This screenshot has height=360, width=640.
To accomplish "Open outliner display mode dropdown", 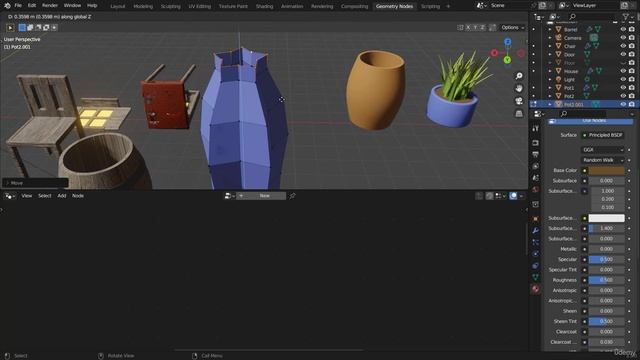I will (554, 17).
